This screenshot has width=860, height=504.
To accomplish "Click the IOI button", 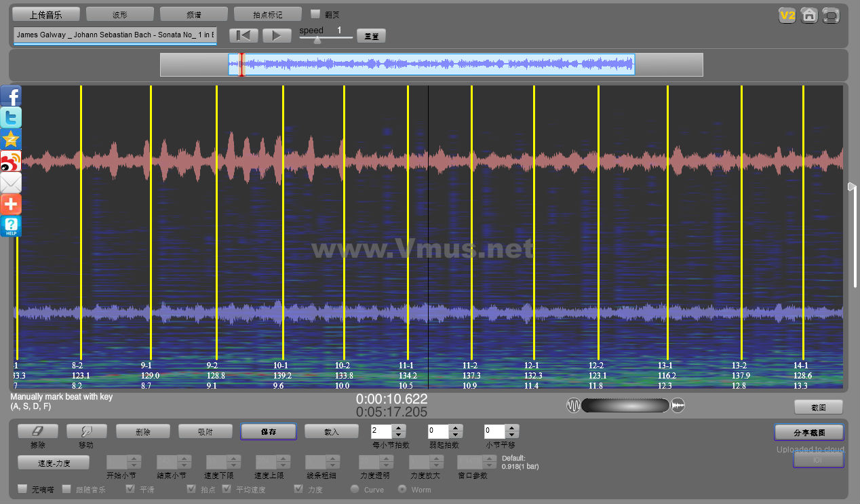I will coord(818,460).
